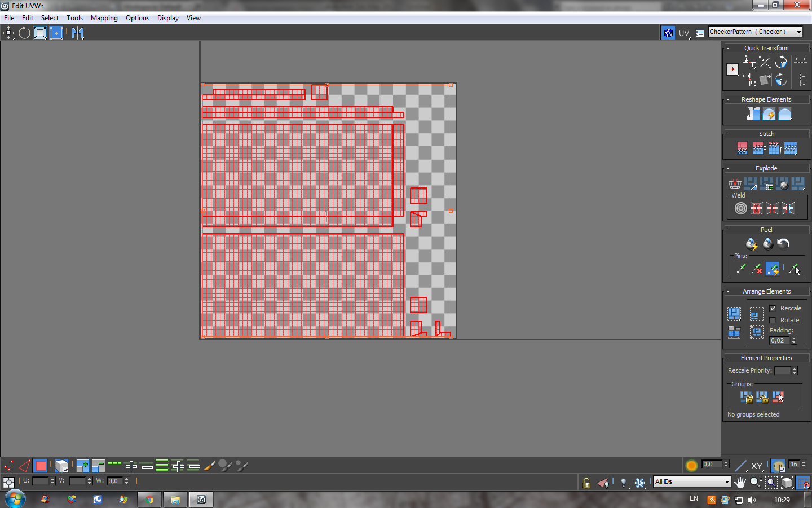Viewport: 812px width, 508px height.
Task: Click the Break icon in Explode
Action: coord(735,183)
